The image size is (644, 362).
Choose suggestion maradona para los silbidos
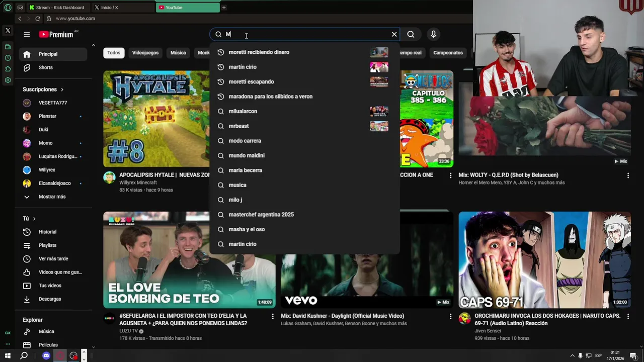(304, 97)
